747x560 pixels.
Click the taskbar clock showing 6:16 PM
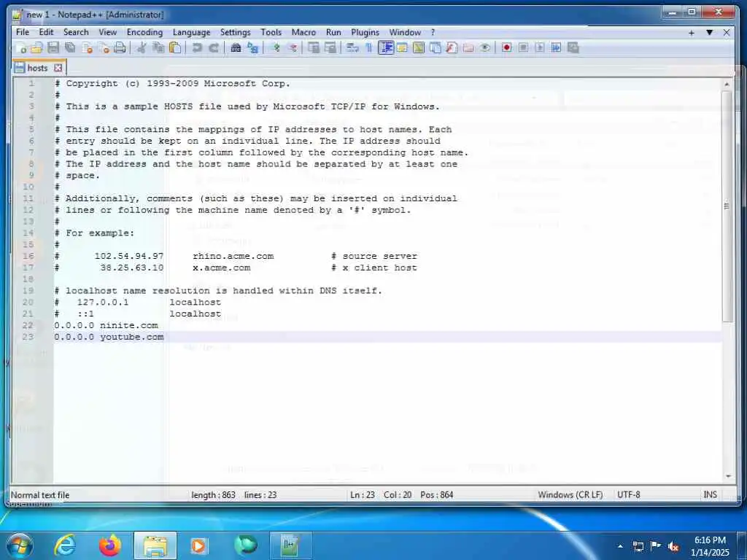pos(710,545)
